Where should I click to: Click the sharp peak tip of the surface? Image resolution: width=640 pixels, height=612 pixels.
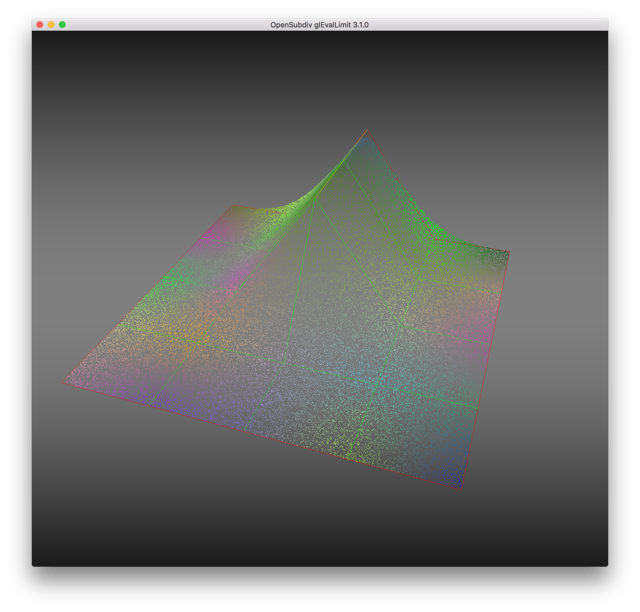[x=366, y=131]
